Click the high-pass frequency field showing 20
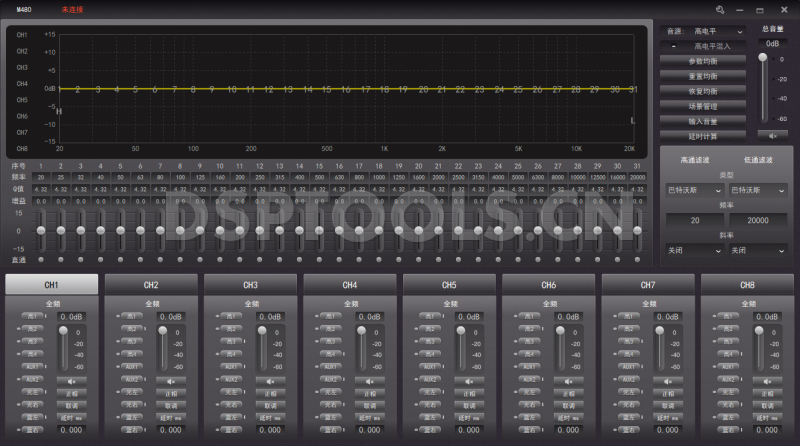This screenshot has width=800, height=446. 695,220
